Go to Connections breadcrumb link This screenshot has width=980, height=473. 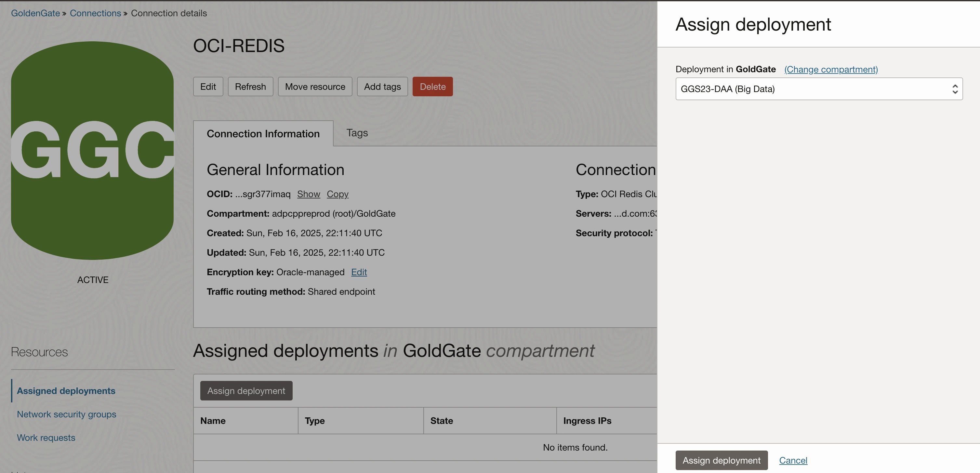pyautogui.click(x=95, y=13)
